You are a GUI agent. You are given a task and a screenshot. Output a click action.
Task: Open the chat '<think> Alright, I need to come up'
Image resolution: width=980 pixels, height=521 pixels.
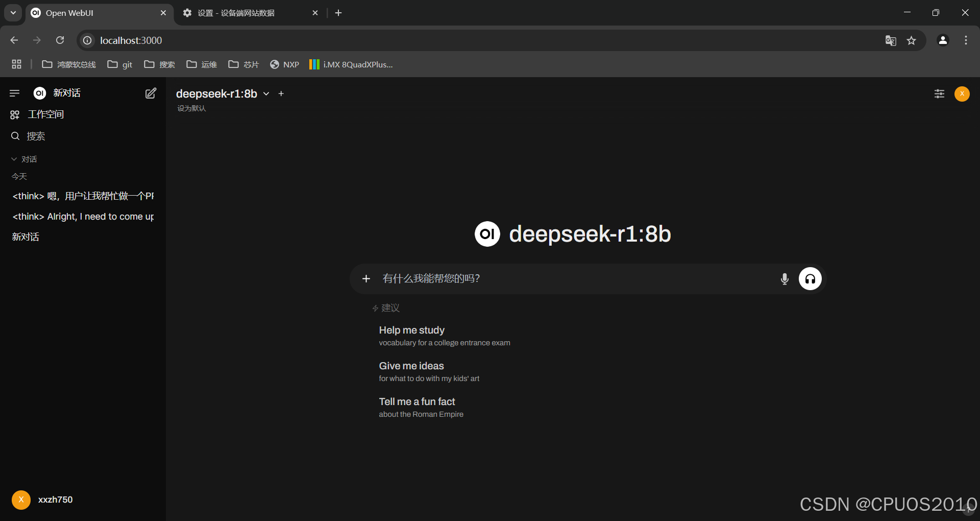pos(83,217)
